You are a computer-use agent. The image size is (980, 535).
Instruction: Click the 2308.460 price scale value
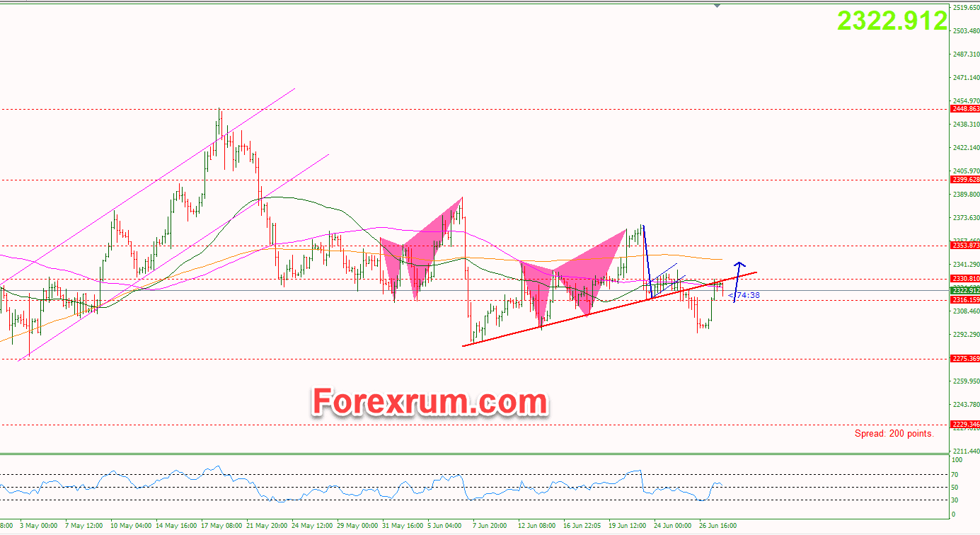point(967,311)
